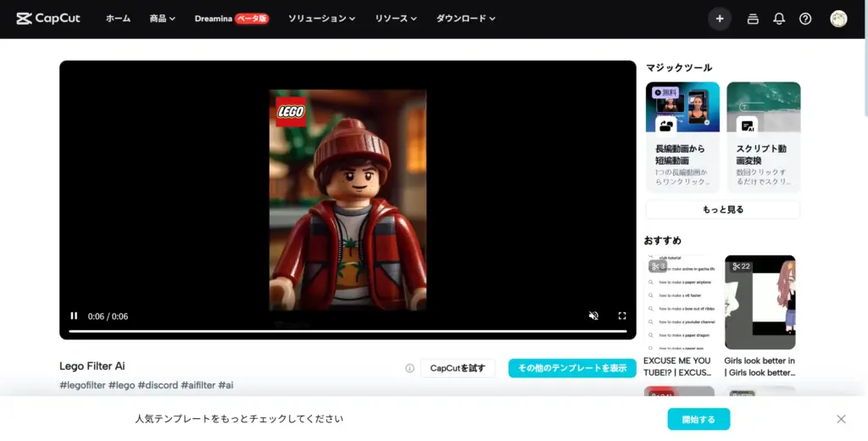Click the Lego Filter Ai title
This screenshot has width=868, height=441.
pos(92,366)
